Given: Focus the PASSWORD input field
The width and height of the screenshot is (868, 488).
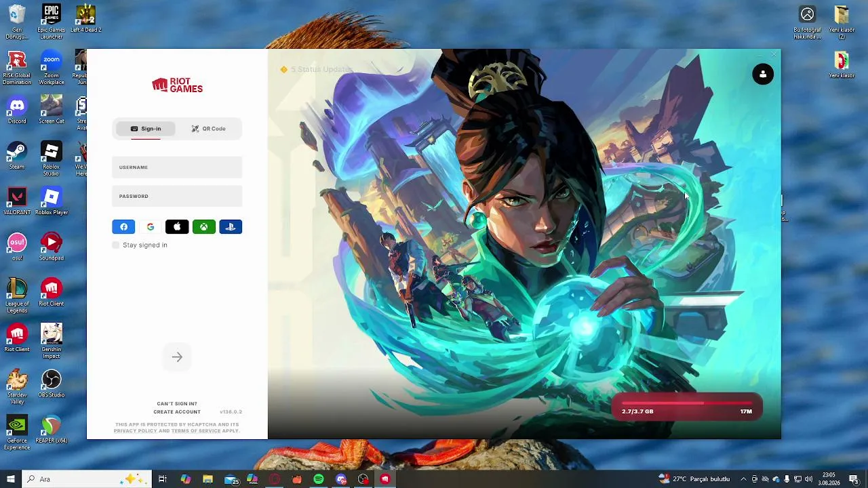Looking at the screenshot, I should point(177,197).
